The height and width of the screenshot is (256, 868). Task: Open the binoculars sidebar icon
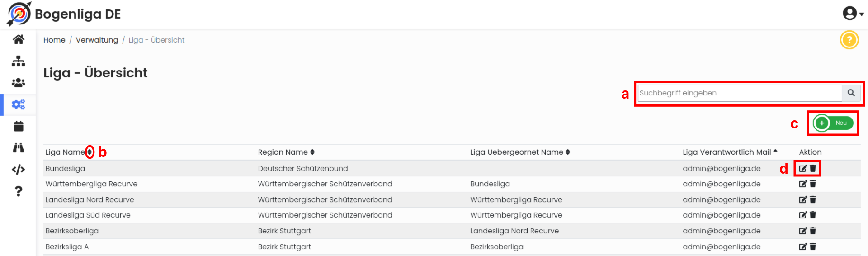coord(19,148)
